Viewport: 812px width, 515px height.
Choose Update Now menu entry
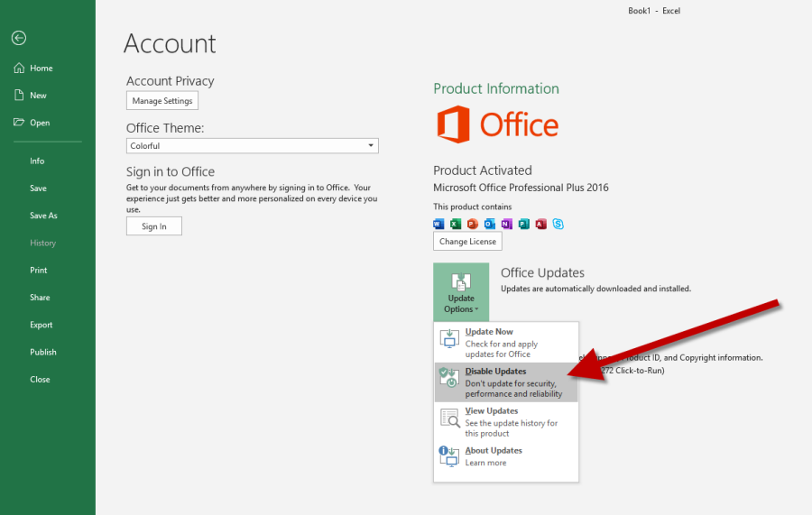pyautogui.click(x=506, y=343)
